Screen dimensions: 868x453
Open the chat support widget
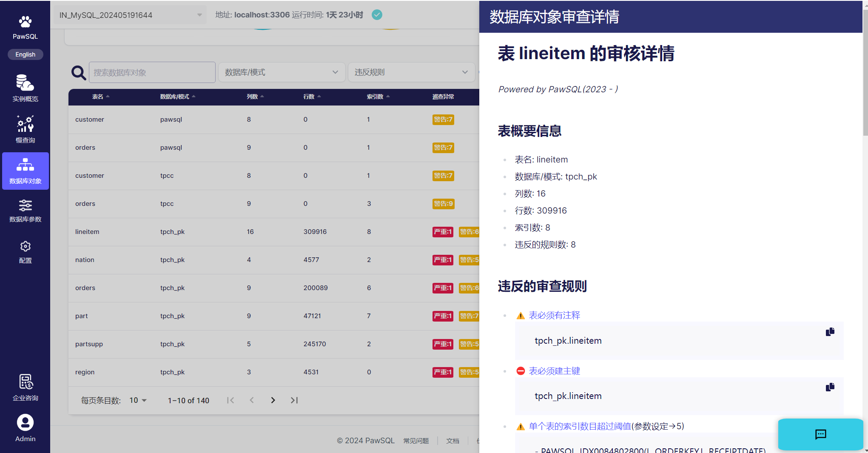click(820, 434)
